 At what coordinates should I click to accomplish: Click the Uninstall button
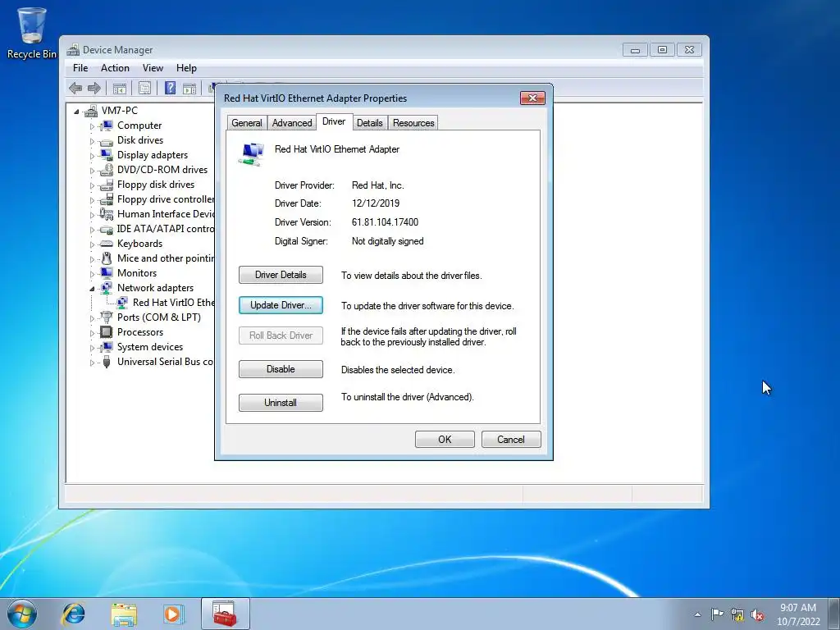coord(281,403)
